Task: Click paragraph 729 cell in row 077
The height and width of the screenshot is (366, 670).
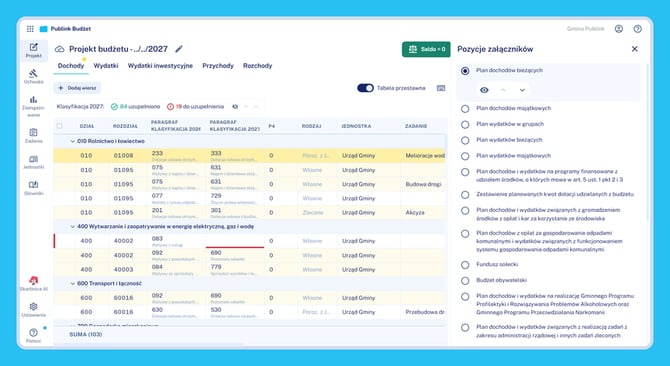Action: [x=235, y=198]
